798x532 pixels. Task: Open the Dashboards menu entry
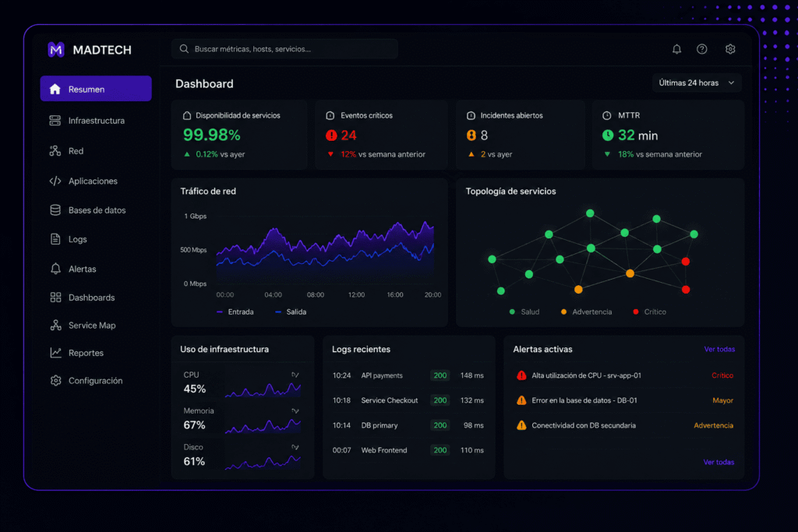pos(96,298)
